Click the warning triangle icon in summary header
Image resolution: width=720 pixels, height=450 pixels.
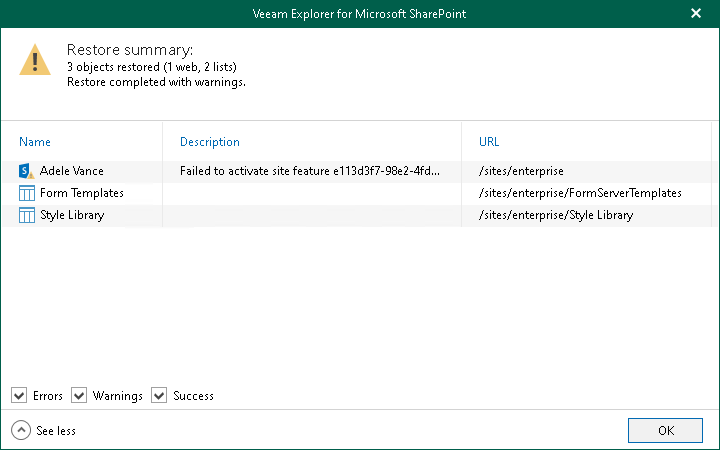pos(34,61)
